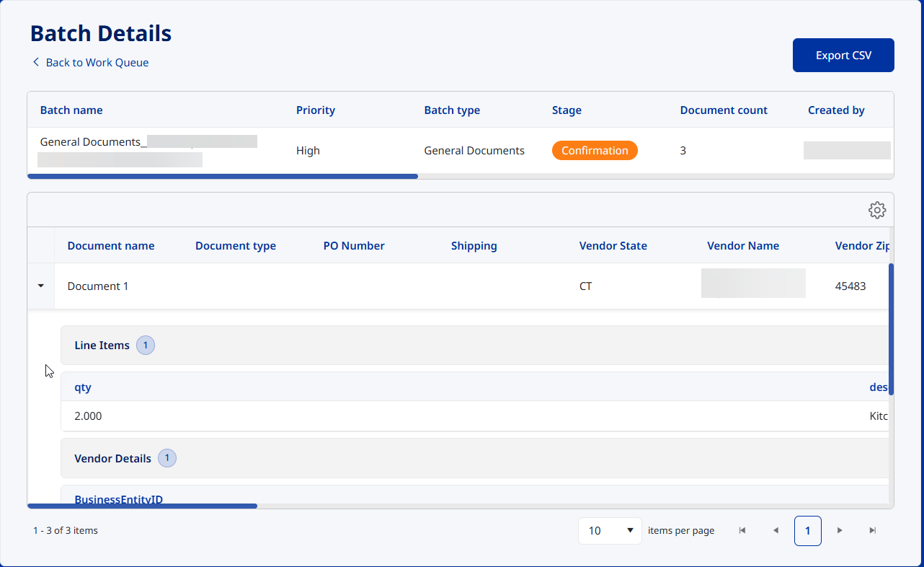Image resolution: width=924 pixels, height=567 pixels.
Task: Go to first page of results
Action: click(x=742, y=530)
